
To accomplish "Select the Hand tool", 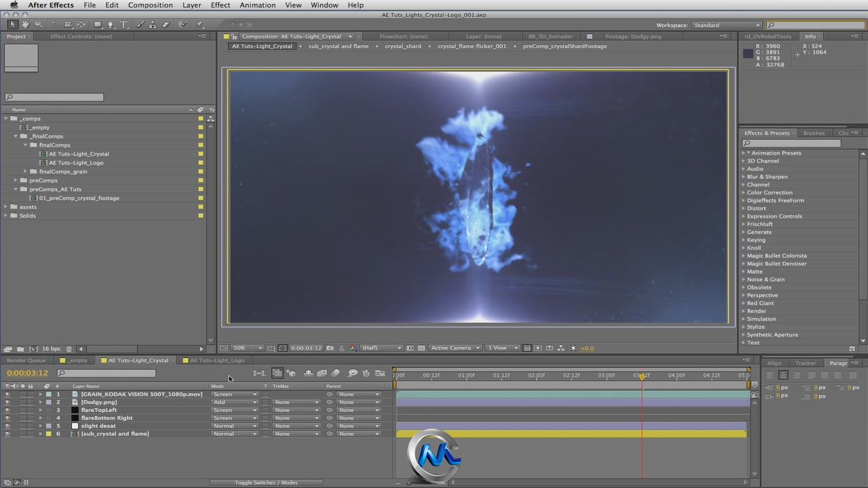I will click(x=25, y=24).
